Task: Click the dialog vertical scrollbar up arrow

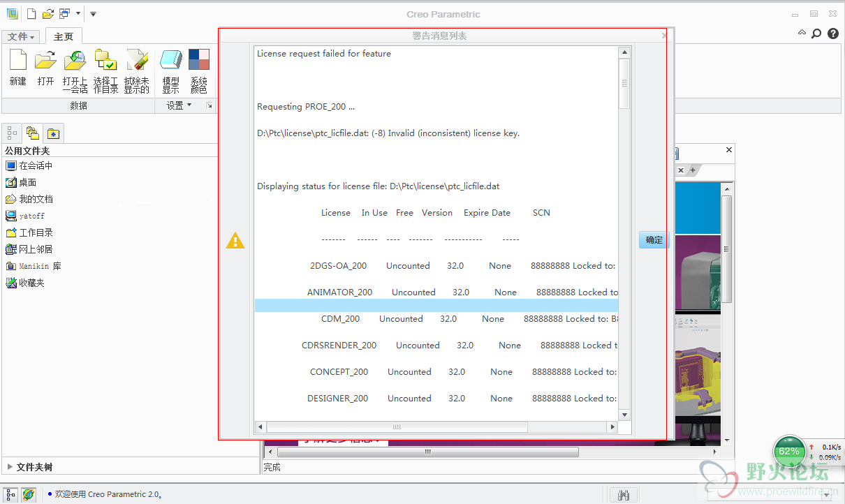Action: click(x=624, y=52)
